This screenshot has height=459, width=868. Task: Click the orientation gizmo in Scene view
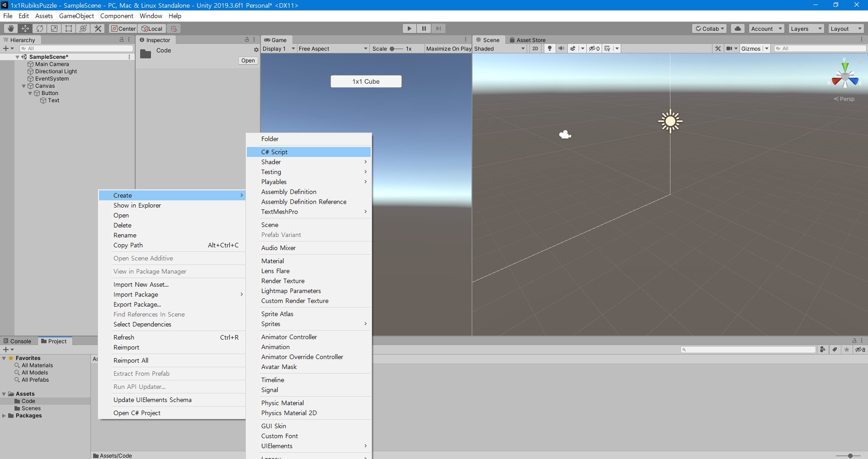click(x=845, y=77)
